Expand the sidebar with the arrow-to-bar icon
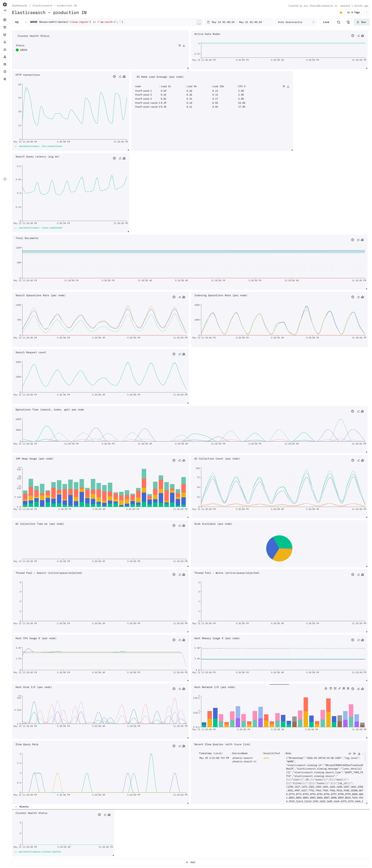Image resolution: width=372 pixels, height=868 pixels. [x=5, y=11]
